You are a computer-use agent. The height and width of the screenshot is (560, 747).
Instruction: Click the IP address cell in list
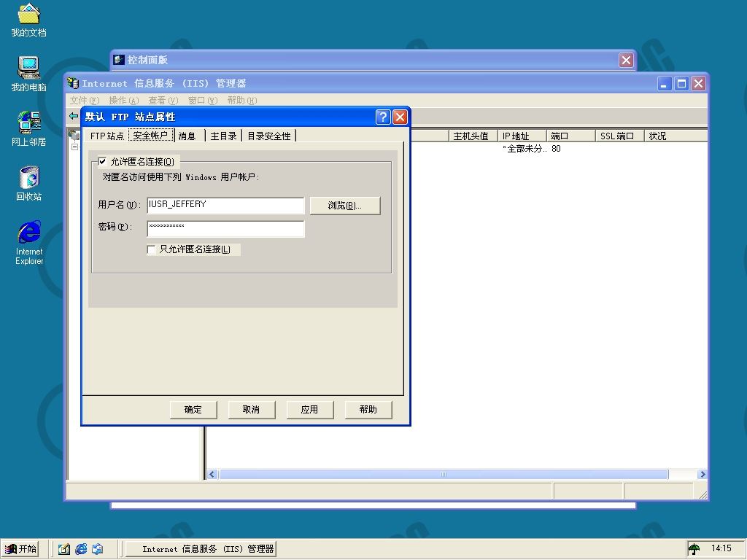click(x=524, y=149)
